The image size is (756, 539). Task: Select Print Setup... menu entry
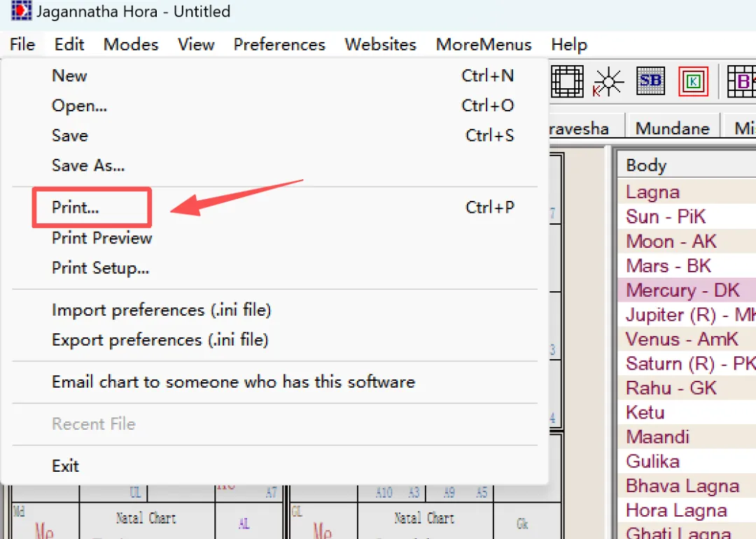coord(275,267)
